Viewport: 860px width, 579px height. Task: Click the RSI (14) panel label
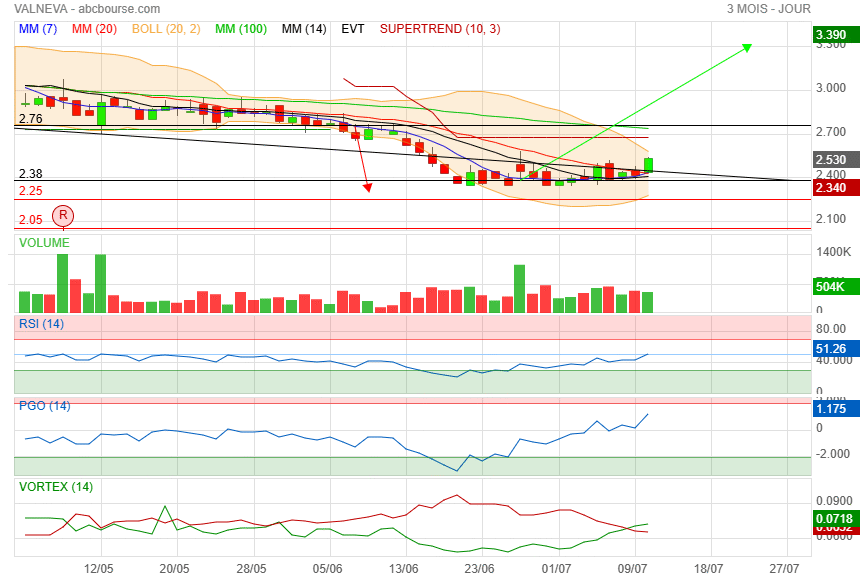click(41, 323)
